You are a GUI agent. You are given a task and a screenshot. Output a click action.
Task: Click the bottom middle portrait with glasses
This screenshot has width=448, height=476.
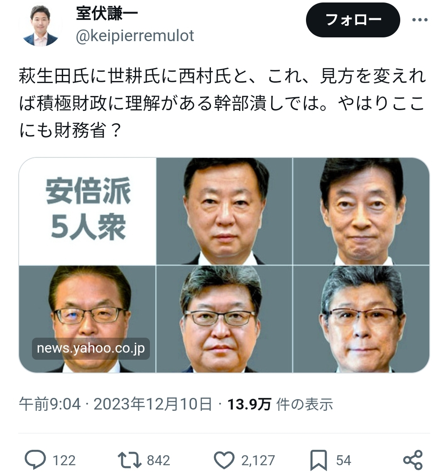pos(224,319)
